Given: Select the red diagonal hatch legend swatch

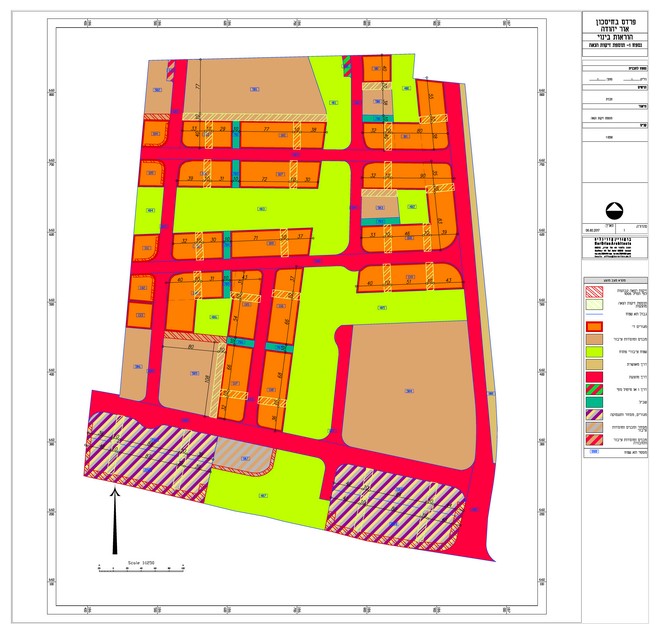Looking at the screenshot, I should [x=594, y=289].
